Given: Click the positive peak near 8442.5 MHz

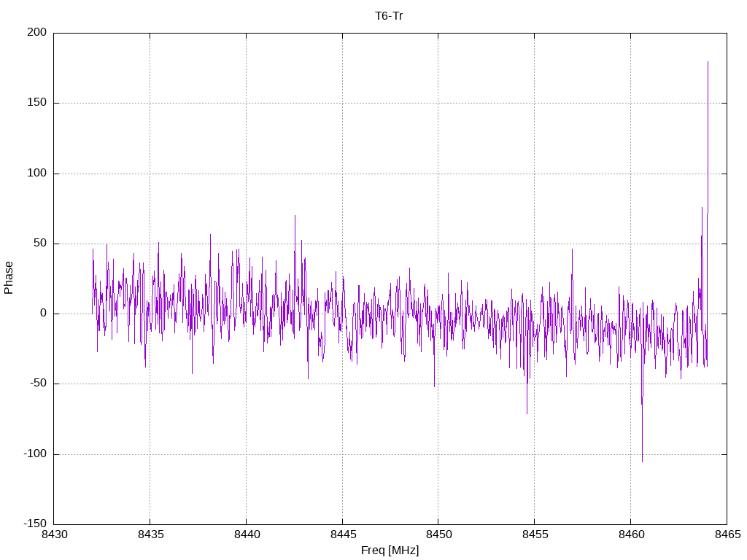Looking at the screenshot, I should 295,216.
